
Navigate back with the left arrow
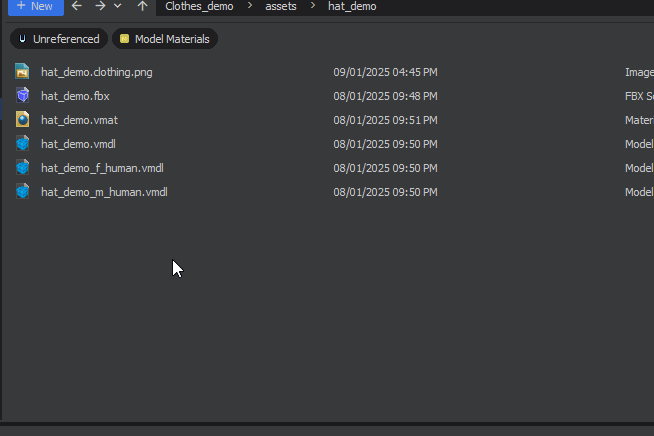click(77, 6)
